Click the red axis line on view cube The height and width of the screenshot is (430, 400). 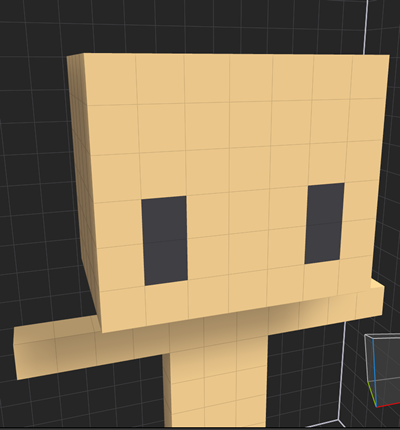(388, 404)
